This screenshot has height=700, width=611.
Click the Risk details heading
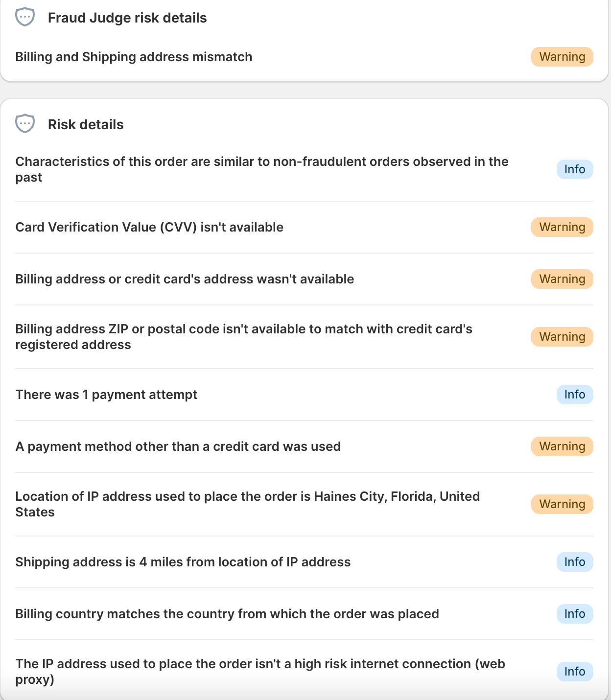tap(86, 125)
